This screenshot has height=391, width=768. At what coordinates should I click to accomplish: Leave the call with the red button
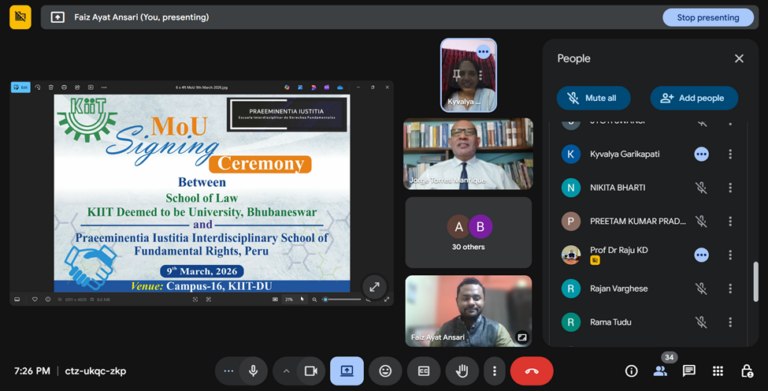[x=531, y=371]
